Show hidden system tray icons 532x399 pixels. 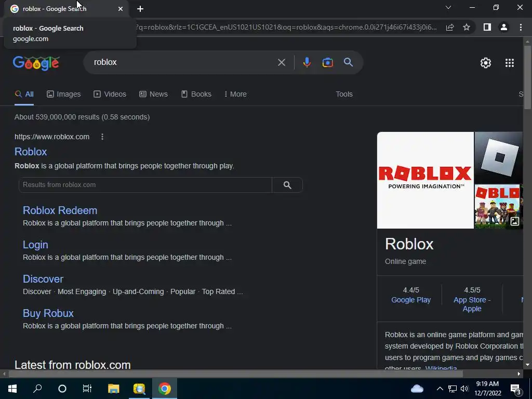(x=440, y=389)
